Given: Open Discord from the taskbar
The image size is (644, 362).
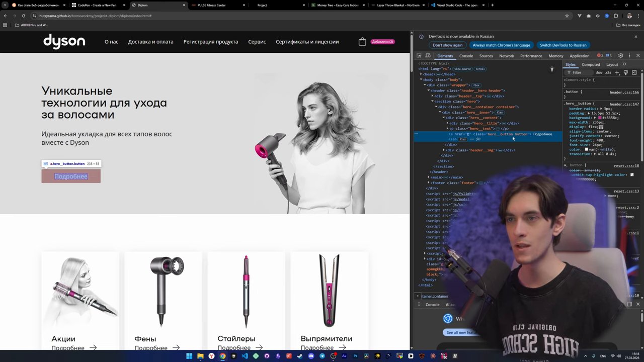Looking at the screenshot, I should click(311, 356).
